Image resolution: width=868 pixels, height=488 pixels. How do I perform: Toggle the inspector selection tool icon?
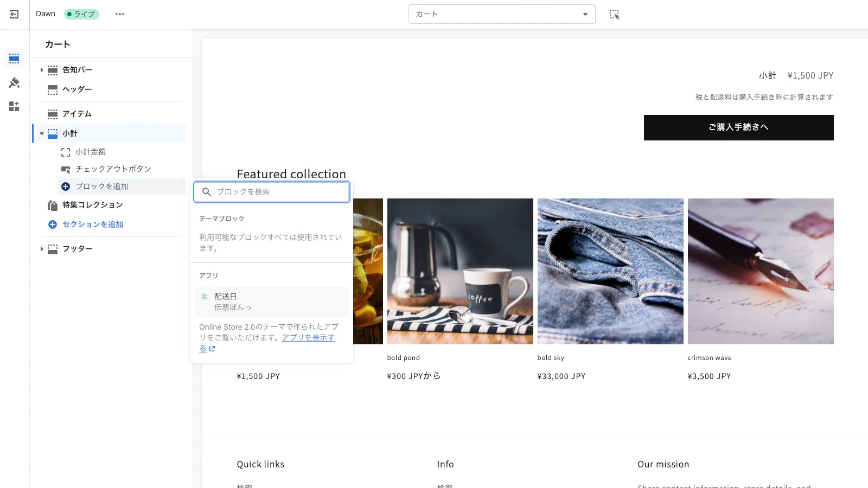click(x=614, y=15)
